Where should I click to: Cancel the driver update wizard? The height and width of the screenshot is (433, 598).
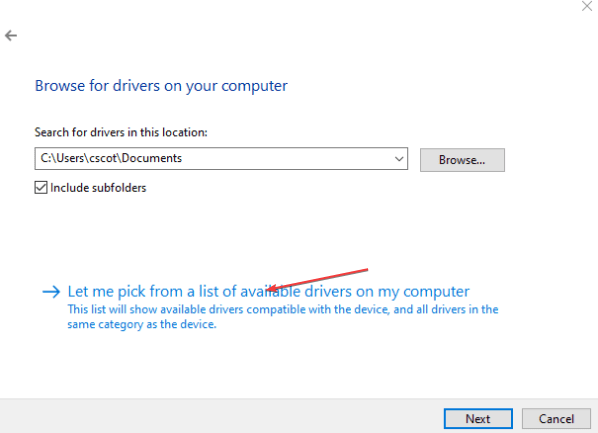click(556, 419)
